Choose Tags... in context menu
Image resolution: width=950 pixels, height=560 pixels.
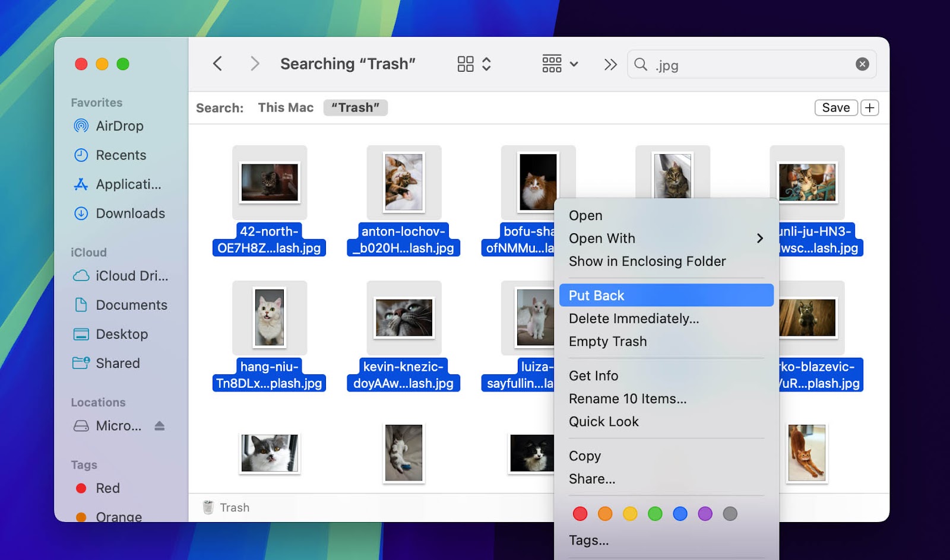[x=588, y=540]
